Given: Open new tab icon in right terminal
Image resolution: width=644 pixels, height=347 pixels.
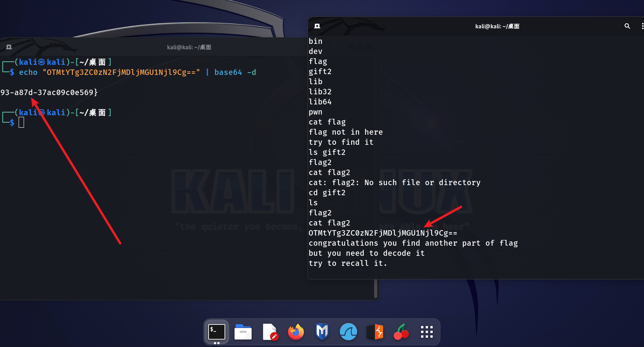Looking at the screenshot, I should [317, 26].
